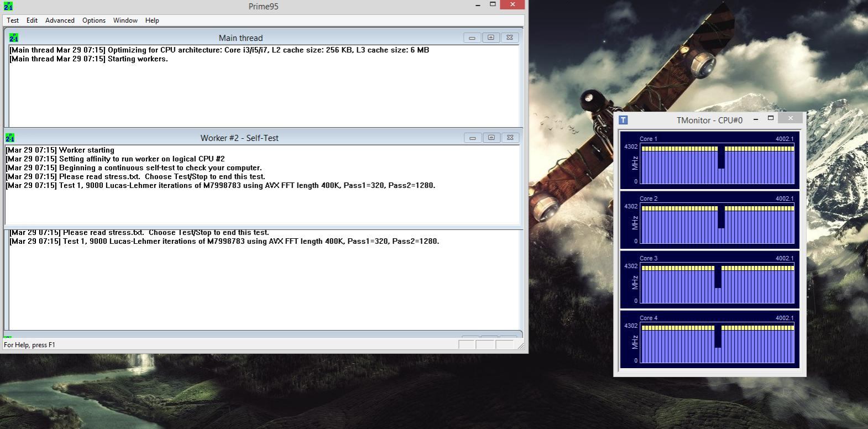Image resolution: width=868 pixels, height=429 pixels.
Task: Open the Advanced menu
Action: [60, 20]
